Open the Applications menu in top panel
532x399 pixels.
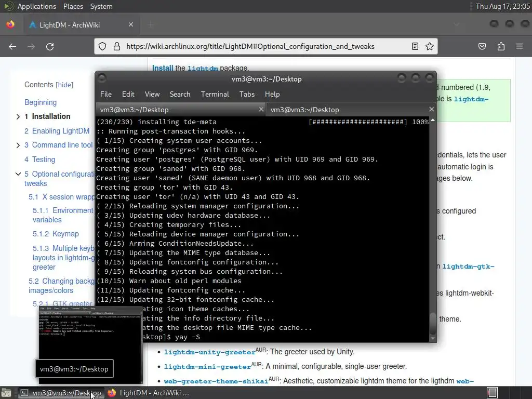(37, 6)
